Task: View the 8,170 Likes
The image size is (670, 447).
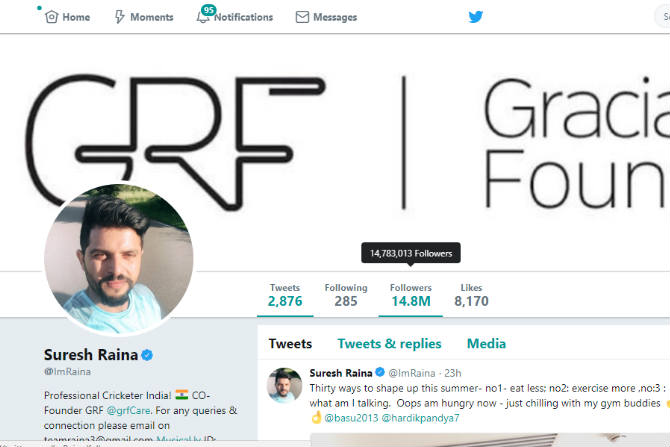Action: [x=471, y=295]
